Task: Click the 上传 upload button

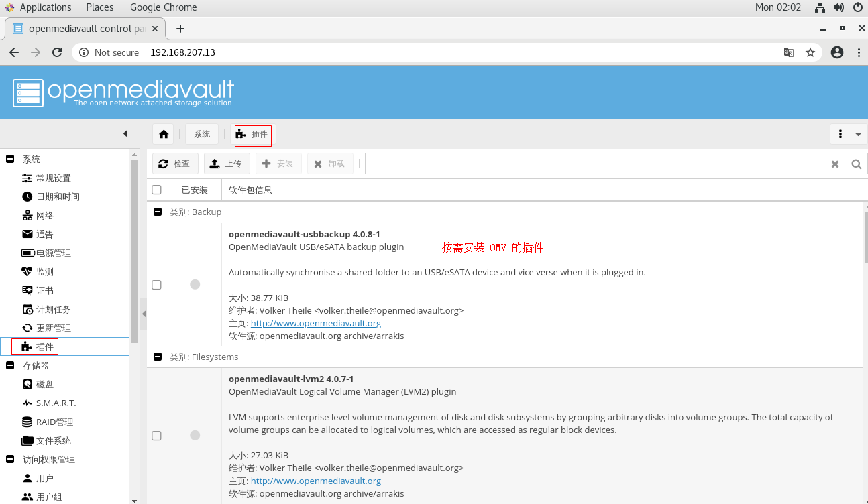Action: click(x=227, y=164)
